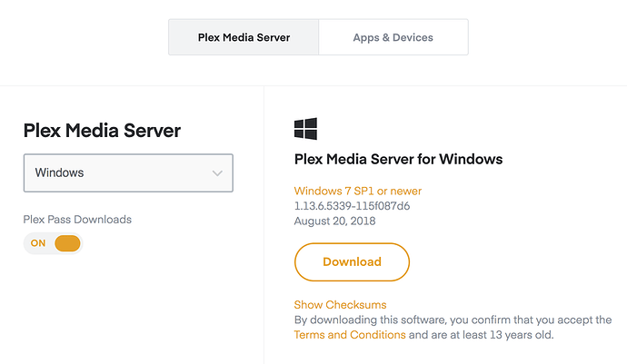The image size is (627, 364).
Task: Click the "ON" text on the toggle
Action: coord(38,243)
